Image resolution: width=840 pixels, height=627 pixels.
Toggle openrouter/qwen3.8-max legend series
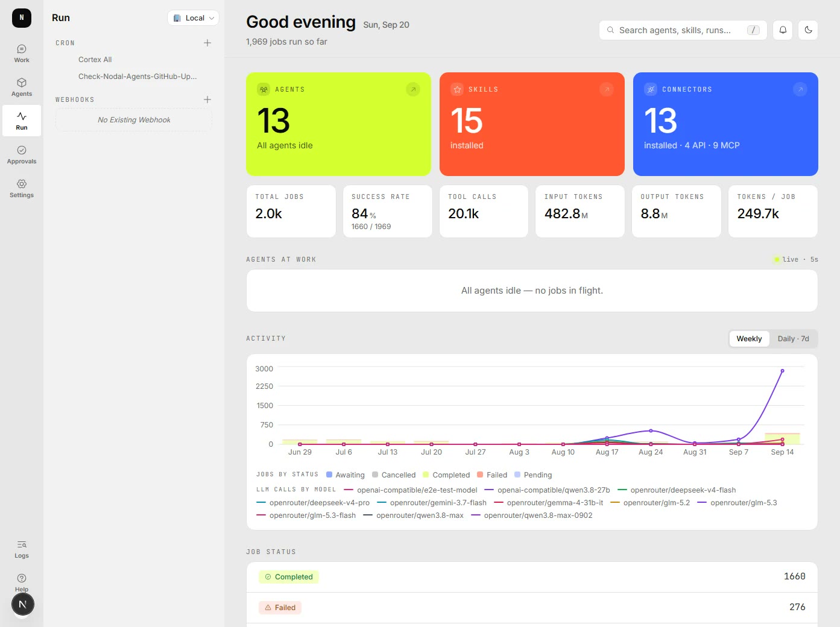point(413,515)
